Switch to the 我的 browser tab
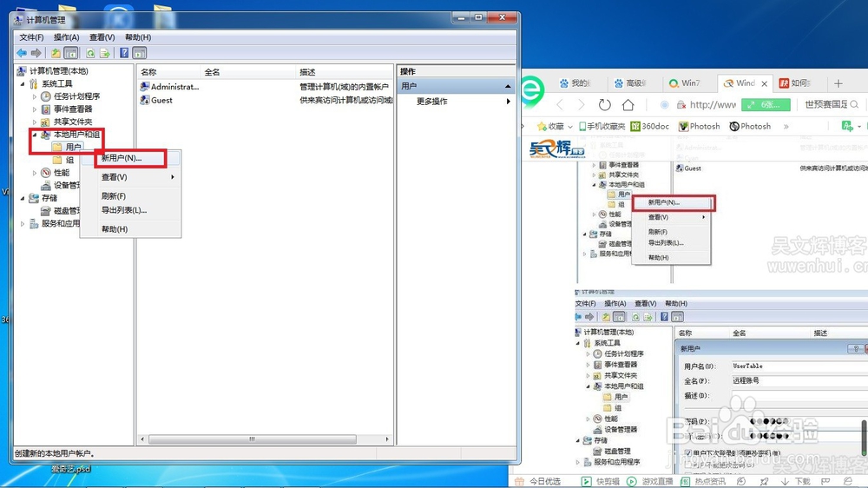Viewport: 868px width, 488px height. coord(575,83)
